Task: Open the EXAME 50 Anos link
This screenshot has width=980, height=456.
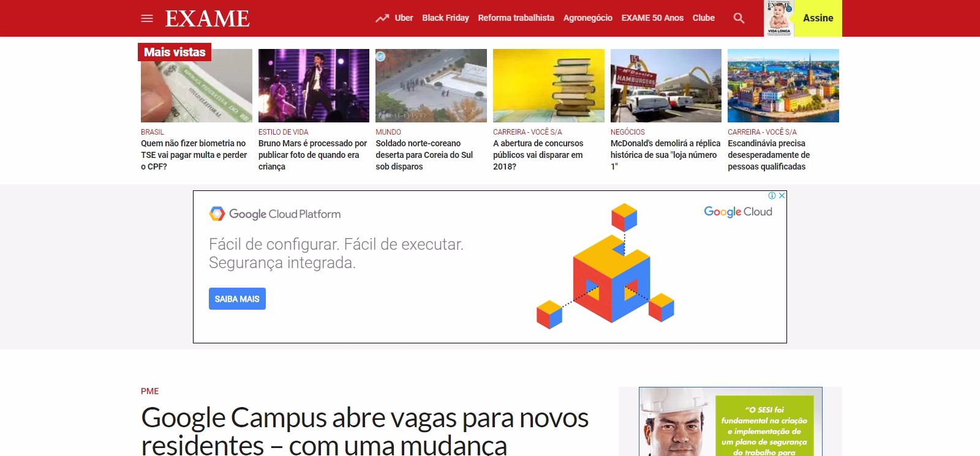Action: [652, 18]
